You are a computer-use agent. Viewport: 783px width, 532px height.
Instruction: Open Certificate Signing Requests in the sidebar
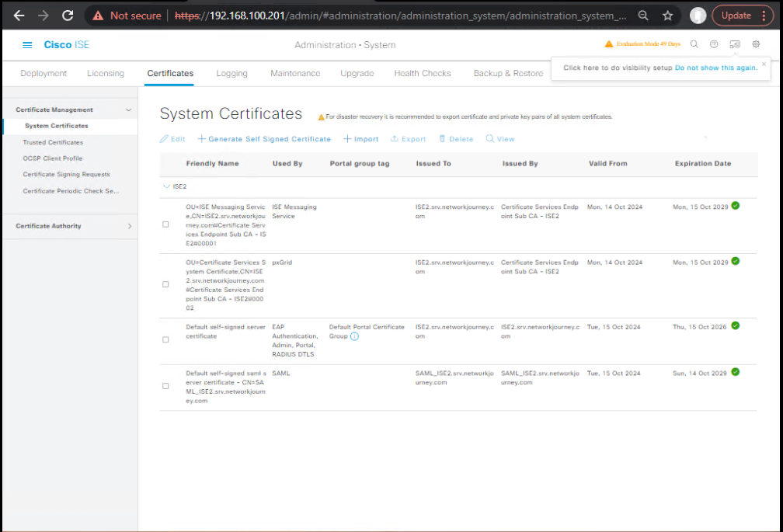(67, 174)
